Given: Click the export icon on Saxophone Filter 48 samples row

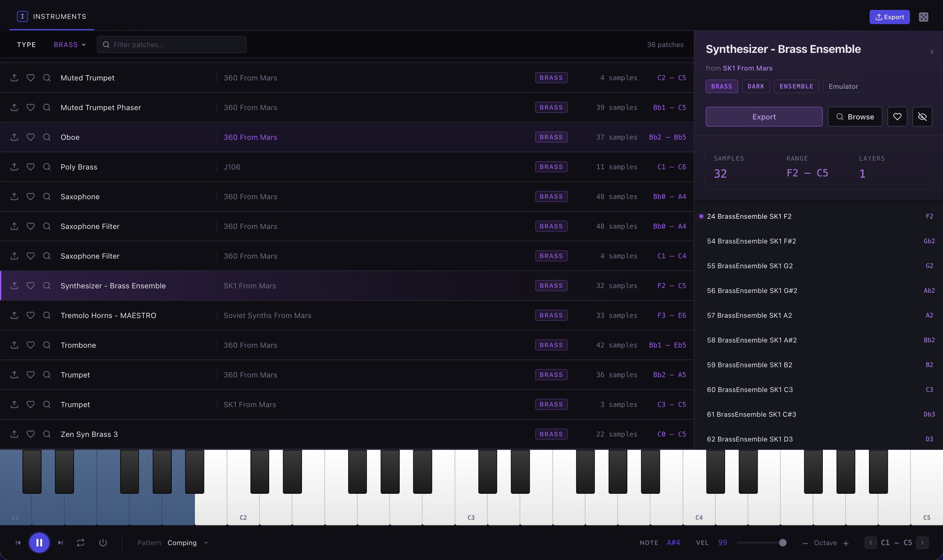Looking at the screenshot, I should click(14, 226).
